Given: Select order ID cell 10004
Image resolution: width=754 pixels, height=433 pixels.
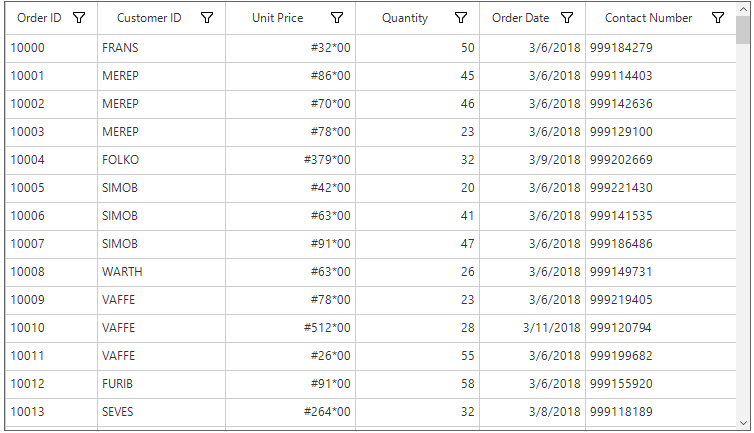Looking at the screenshot, I should point(51,160).
